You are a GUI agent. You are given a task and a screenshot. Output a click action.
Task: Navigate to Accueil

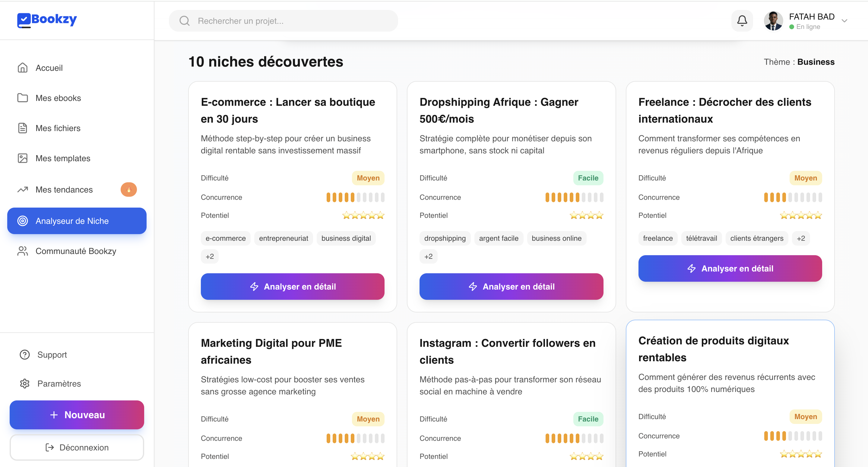(49, 68)
